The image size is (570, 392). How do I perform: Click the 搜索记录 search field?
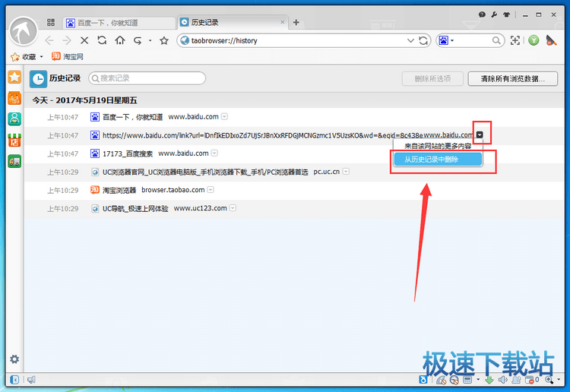[147, 78]
